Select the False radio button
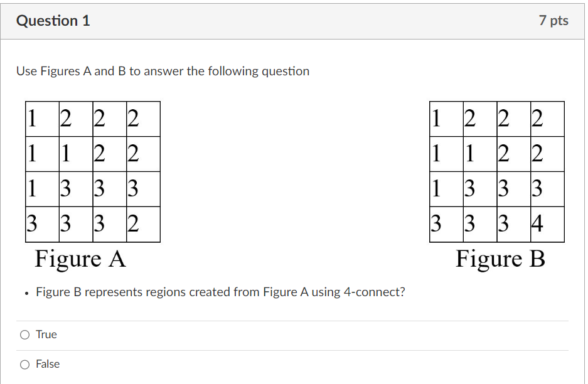The width and height of the screenshot is (588, 384). [24, 364]
